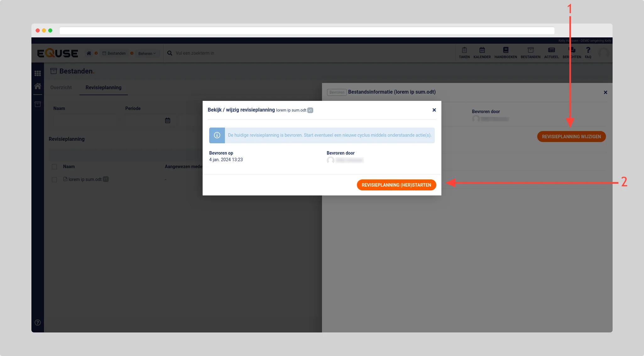This screenshot has width=644, height=356.
Task: Close the Bekijk / wijzig revisieplanning dialog
Action: pos(434,110)
